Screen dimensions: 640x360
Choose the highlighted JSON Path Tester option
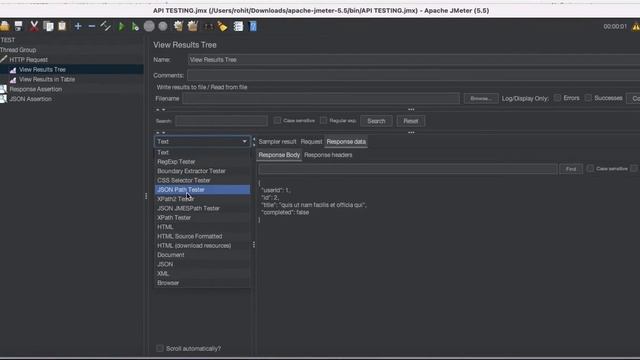(202, 190)
